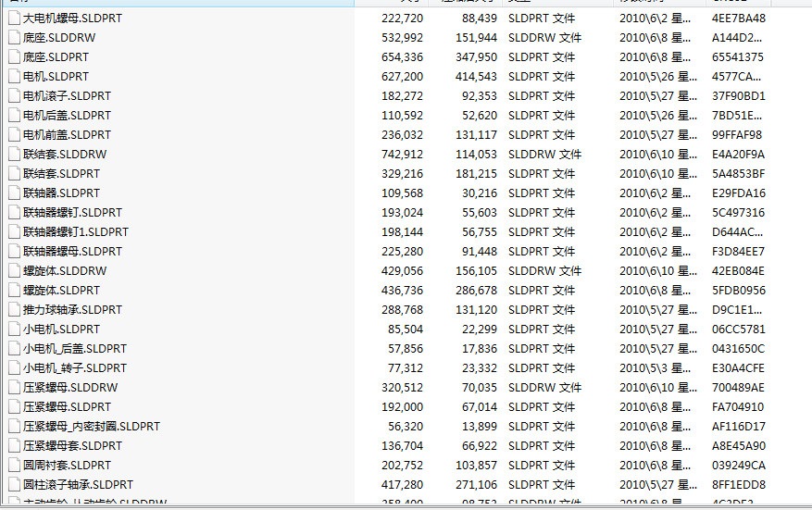
Task: Click the checksum value A8E45A90
Action: pyautogui.click(x=739, y=446)
